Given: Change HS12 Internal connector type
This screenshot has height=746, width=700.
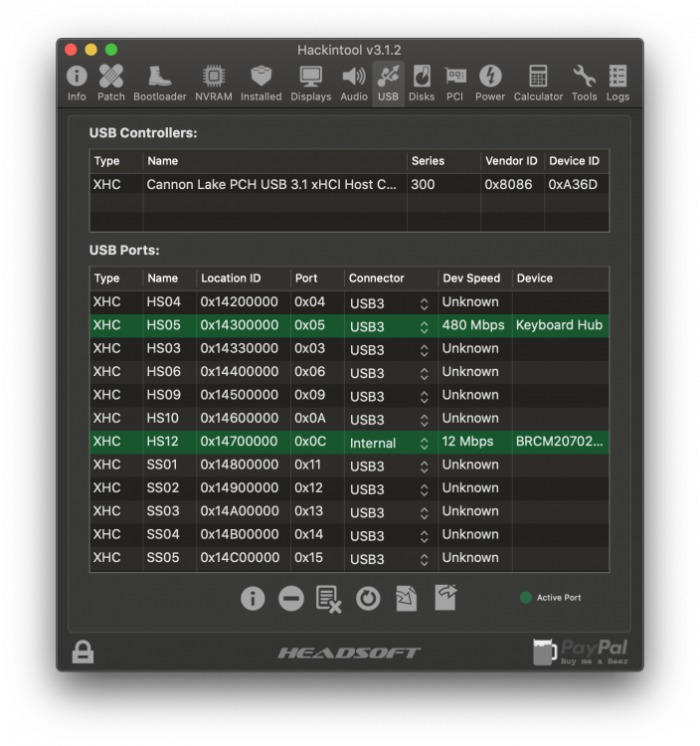Looking at the screenshot, I should pos(389,443).
